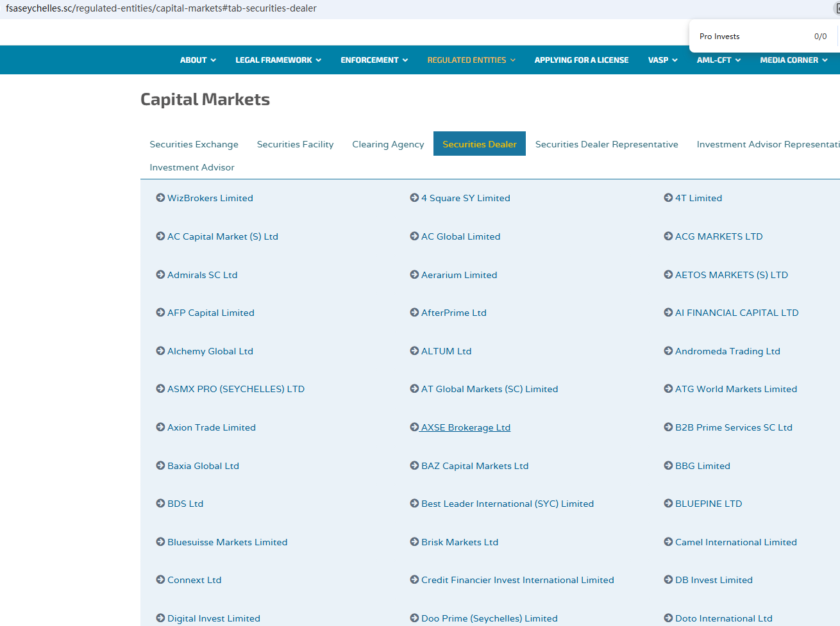The width and height of the screenshot is (840, 626).
Task: Open the BLUEPINE LTD entity link
Action: (x=709, y=504)
